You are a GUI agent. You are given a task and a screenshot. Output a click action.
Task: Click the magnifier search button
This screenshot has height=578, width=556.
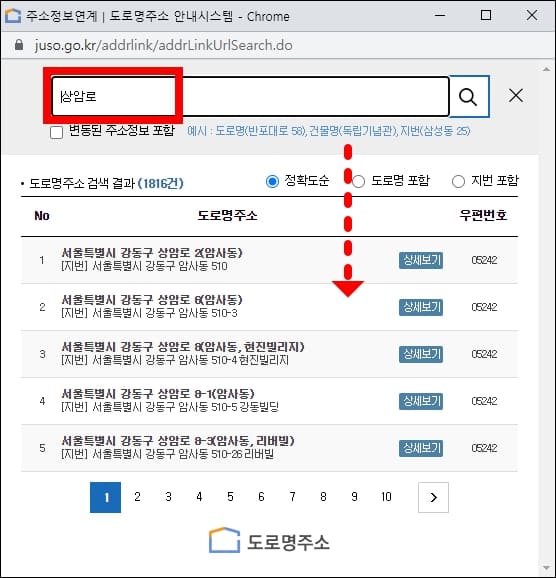point(469,97)
